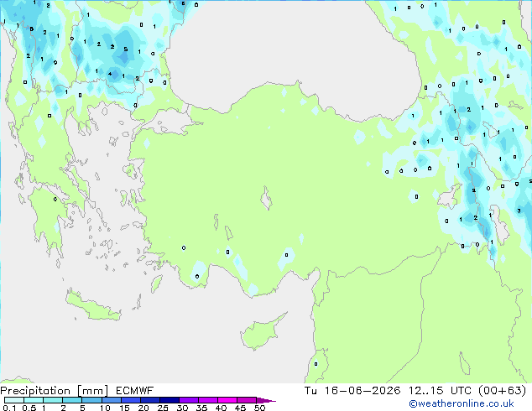Click the 2 mm legend color swatch

pos(72,400)
